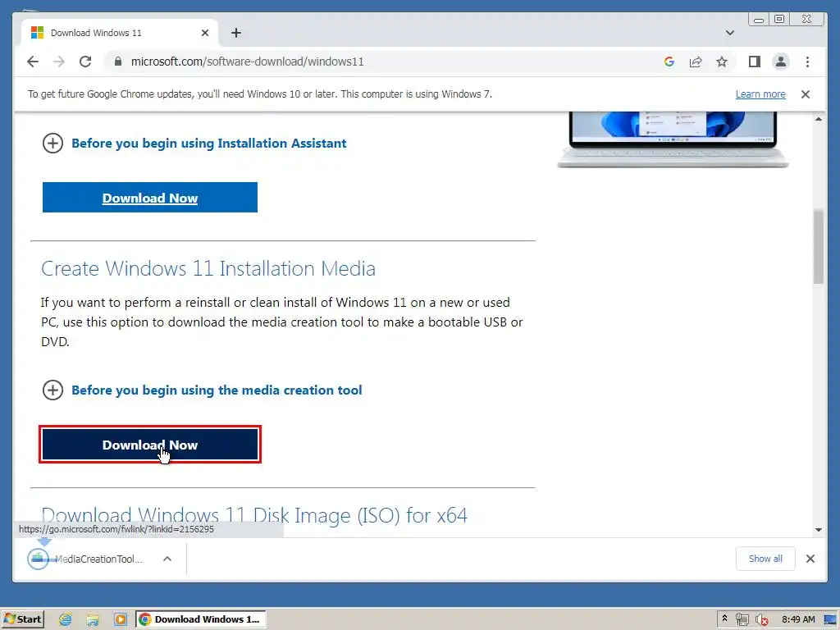Launch Windows Media Player from taskbar
This screenshot has width=840, height=630.
[x=121, y=619]
